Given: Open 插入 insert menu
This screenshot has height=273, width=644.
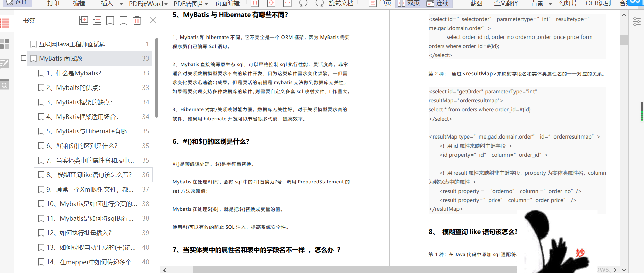Looking at the screenshot, I should tap(107, 3).
